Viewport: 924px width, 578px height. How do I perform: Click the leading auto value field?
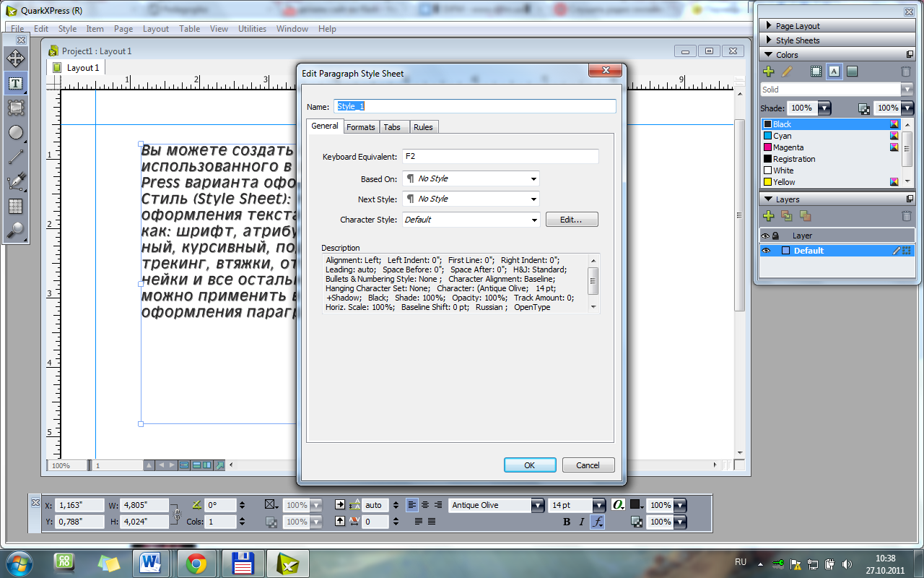click(x=375, y=505)
